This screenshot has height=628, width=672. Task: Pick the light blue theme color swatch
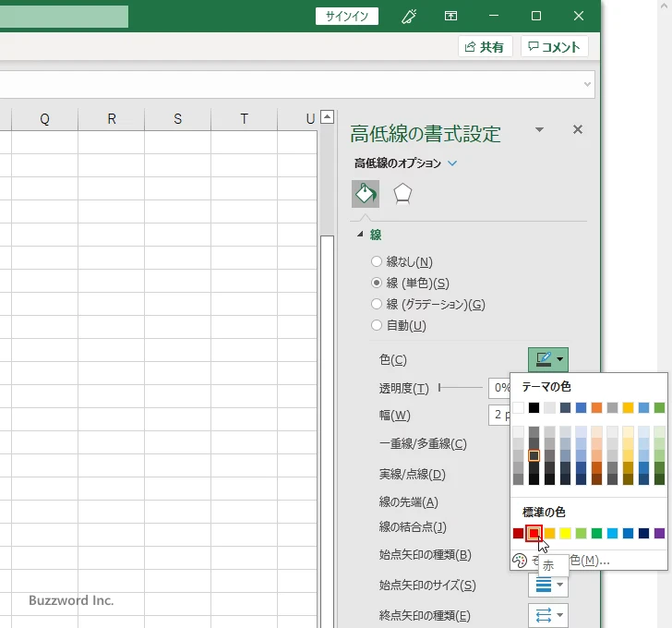click(643, 407)
